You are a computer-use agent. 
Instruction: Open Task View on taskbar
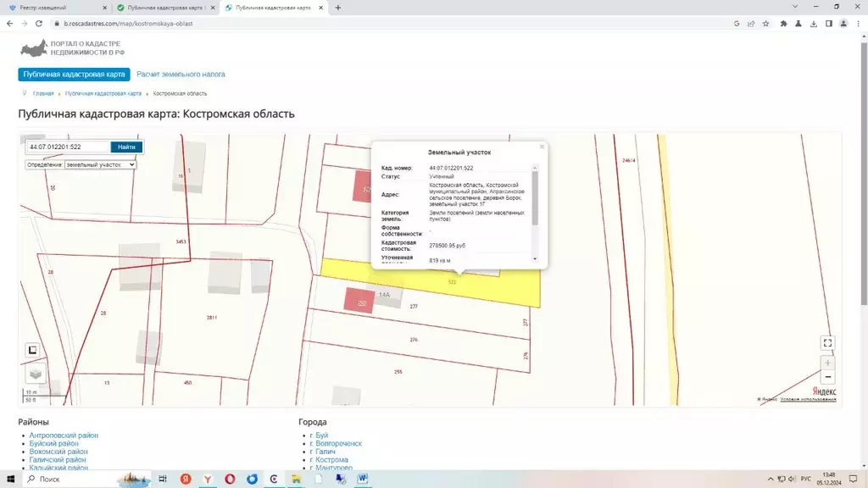point(162,480)
